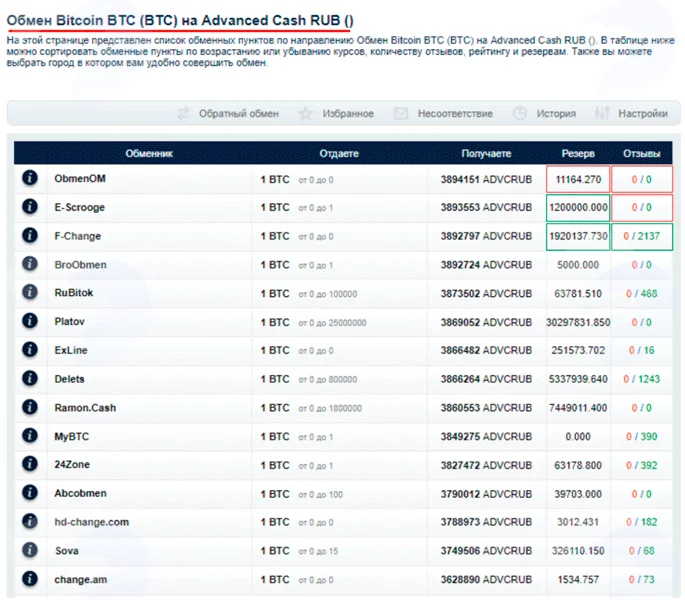The height and width of the screenshot is (600, 685).
Task: Click the info icon for E-Scrooge
Action: click(x=30, y=207)
